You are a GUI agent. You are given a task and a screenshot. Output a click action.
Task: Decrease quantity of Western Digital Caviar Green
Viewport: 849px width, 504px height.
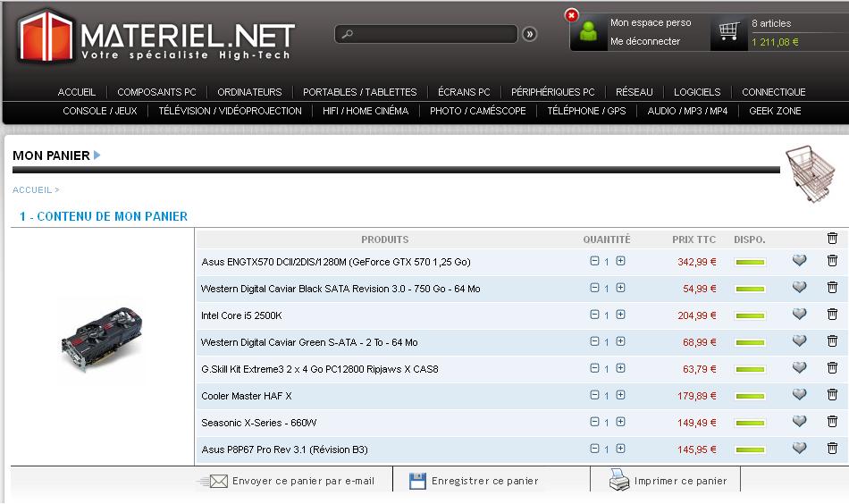tap(594, 341)
